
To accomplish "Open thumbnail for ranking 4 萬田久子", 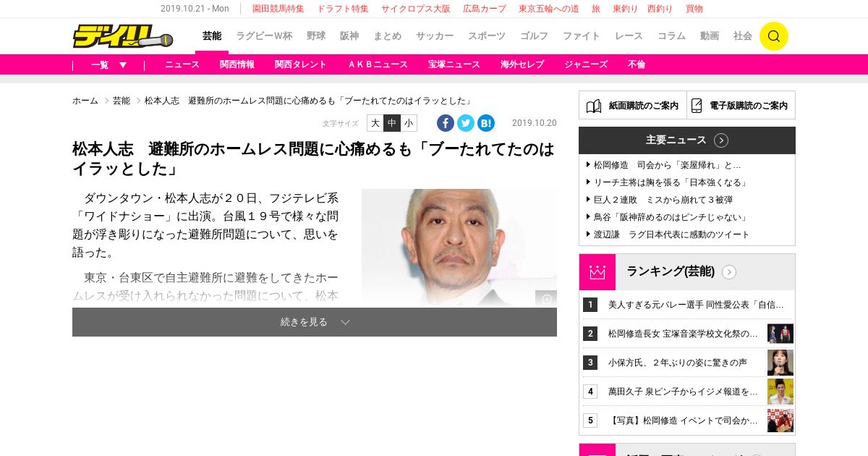I will tap(780, 392).
